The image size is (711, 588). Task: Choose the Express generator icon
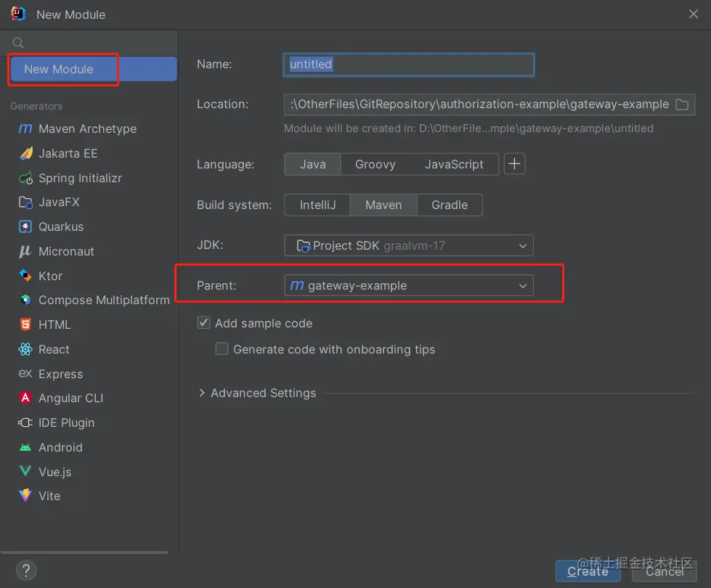(x=25, y=374)
